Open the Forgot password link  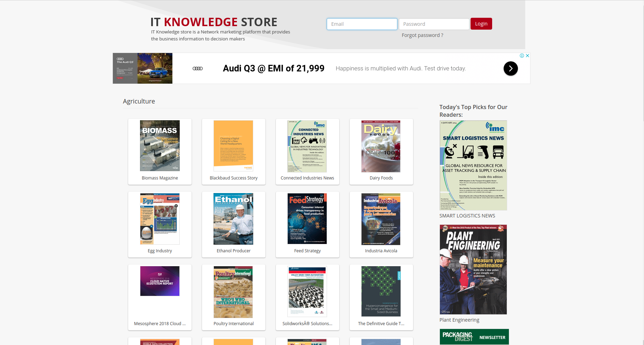pyautogui.click(x=422, y=35)
